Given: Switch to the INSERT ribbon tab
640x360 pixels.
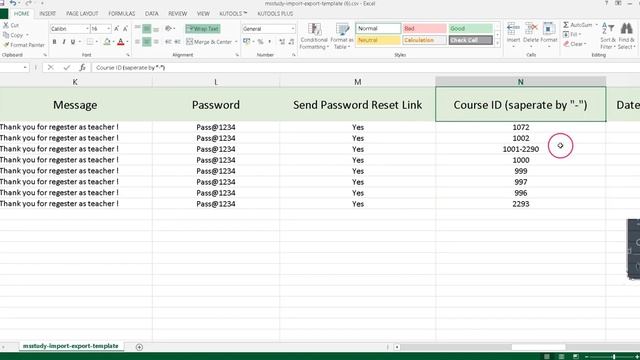Looking at the screenshot, I should pyautogui.click(x=47, y=13).
